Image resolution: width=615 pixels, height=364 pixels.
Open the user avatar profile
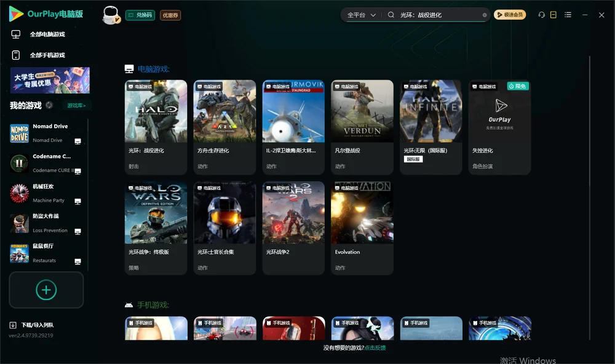pyautogui.click(x=111, y=15)
